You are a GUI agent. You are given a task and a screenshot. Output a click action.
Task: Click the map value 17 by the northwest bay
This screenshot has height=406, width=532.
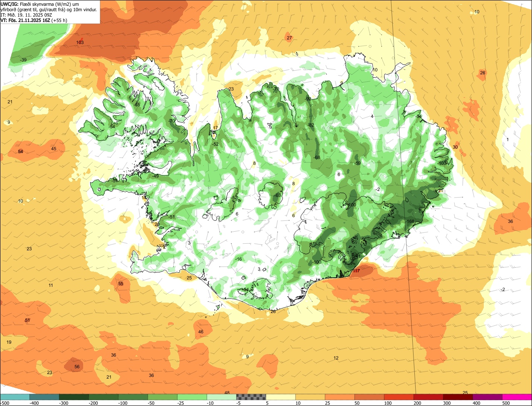pos(215,128)
